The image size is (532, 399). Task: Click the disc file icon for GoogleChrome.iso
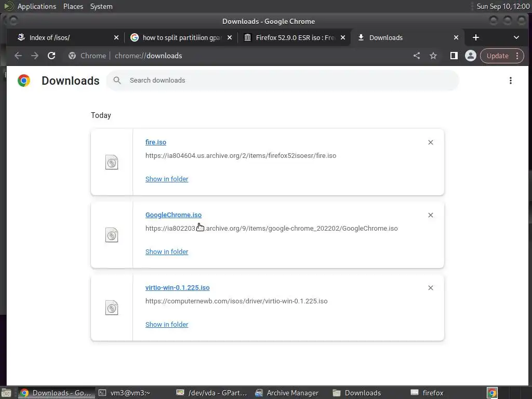pyautogui.click(x=112, y=235)
